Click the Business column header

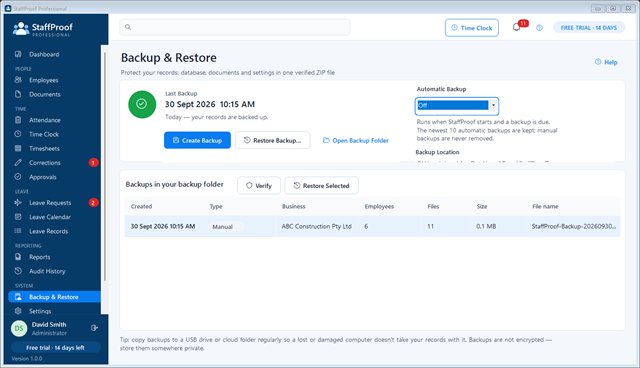(293, 206)
